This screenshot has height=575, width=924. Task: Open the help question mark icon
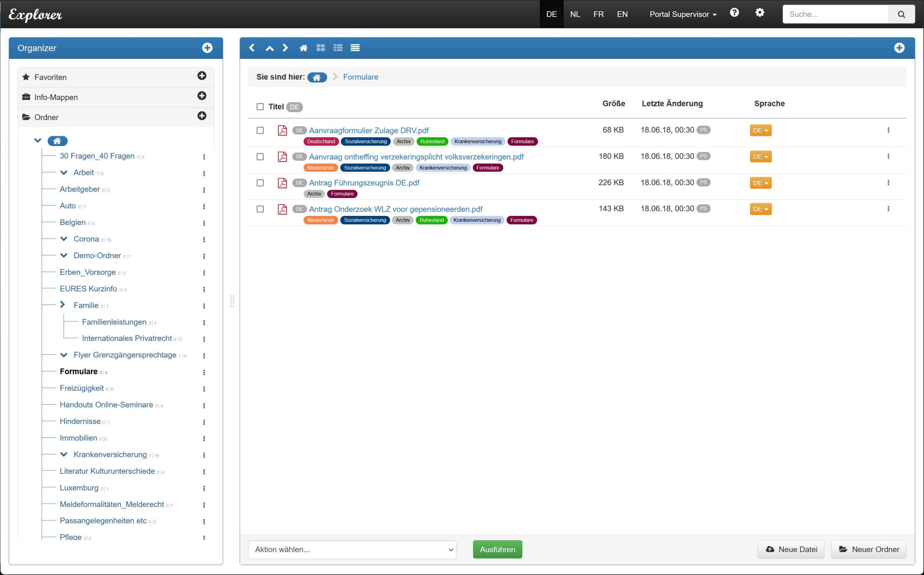click(x=734, y=13)
